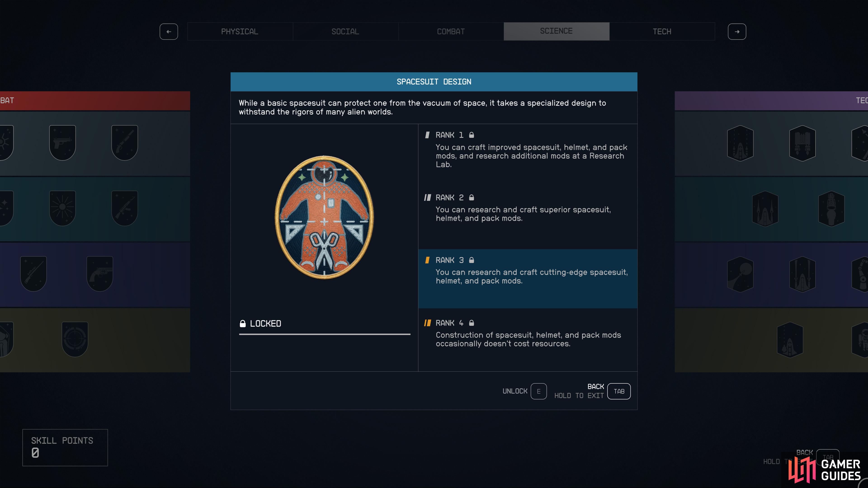Click the LOCKED status label
Viewport: 868px width, 488px height.
pos(266,324)
